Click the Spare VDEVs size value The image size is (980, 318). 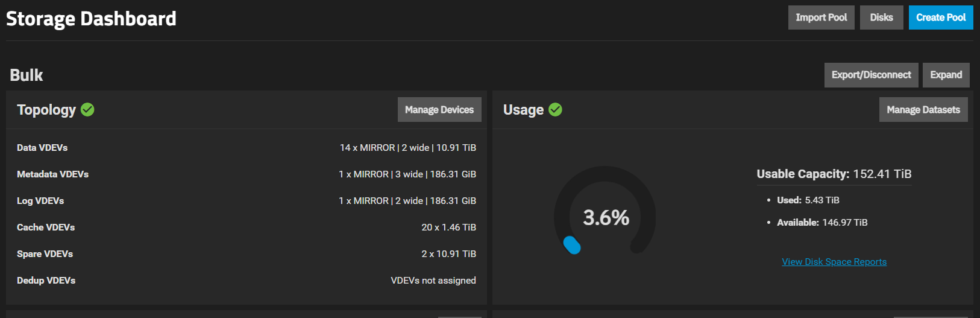[448, 254]
